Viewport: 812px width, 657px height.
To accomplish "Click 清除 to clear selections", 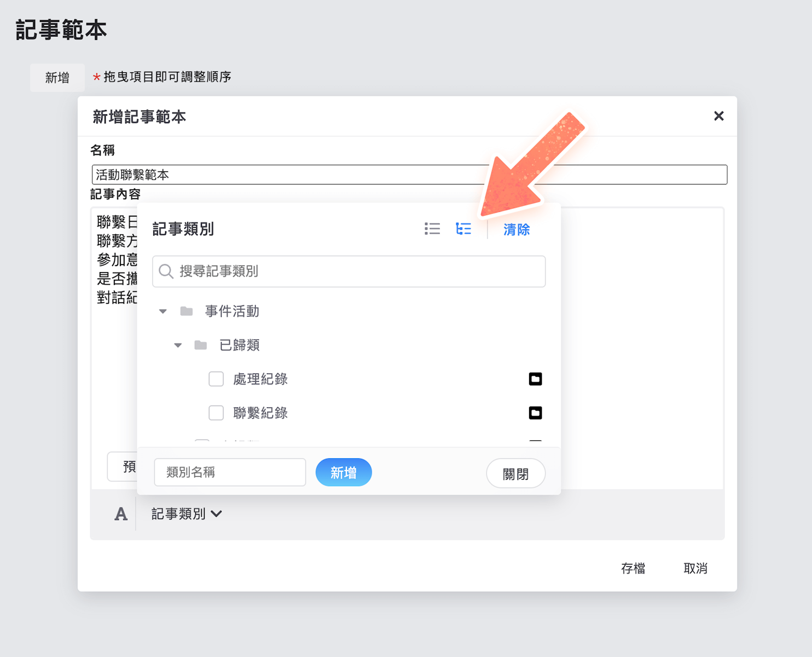I will [x=517, y=229].
